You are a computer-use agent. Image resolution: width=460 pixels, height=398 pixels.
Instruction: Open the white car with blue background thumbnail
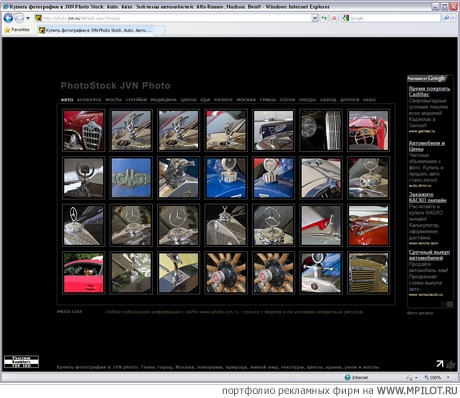[321, 272]
